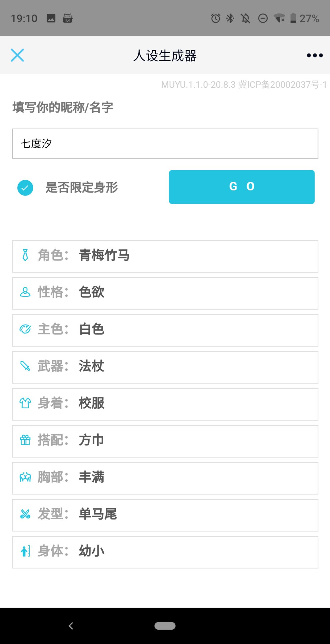Tap the 发型 单马尾 result row
The width and height of the screenshot is (330, 644).
(165, 515)
